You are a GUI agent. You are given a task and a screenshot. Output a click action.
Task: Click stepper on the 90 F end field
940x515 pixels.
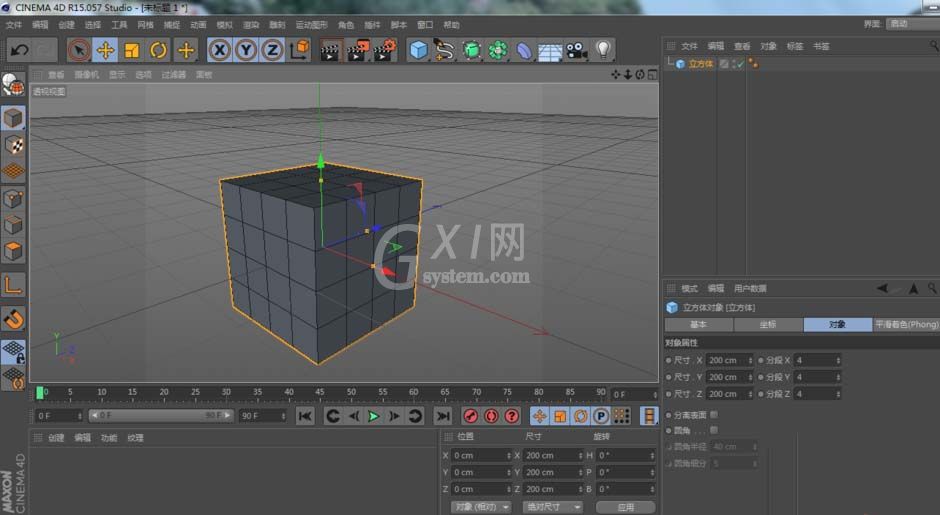(284, 415)
